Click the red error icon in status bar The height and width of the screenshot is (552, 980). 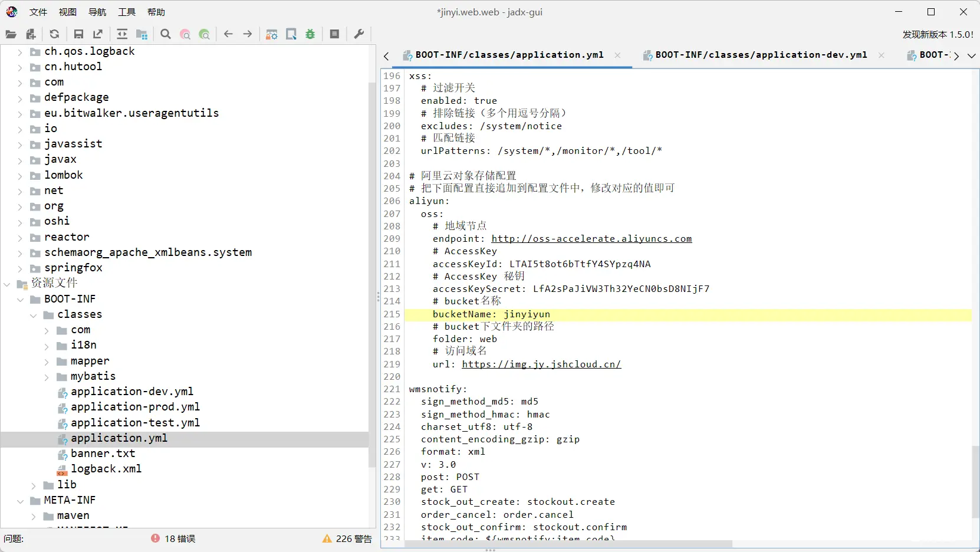click(155, 538)
